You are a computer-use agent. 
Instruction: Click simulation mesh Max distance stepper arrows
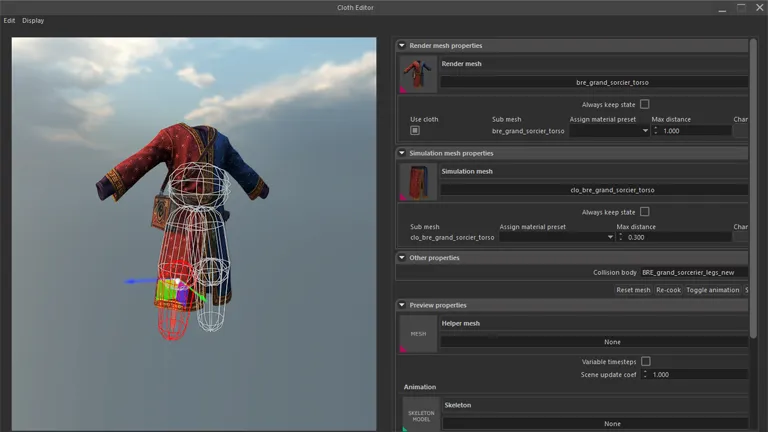click(621, 237)
